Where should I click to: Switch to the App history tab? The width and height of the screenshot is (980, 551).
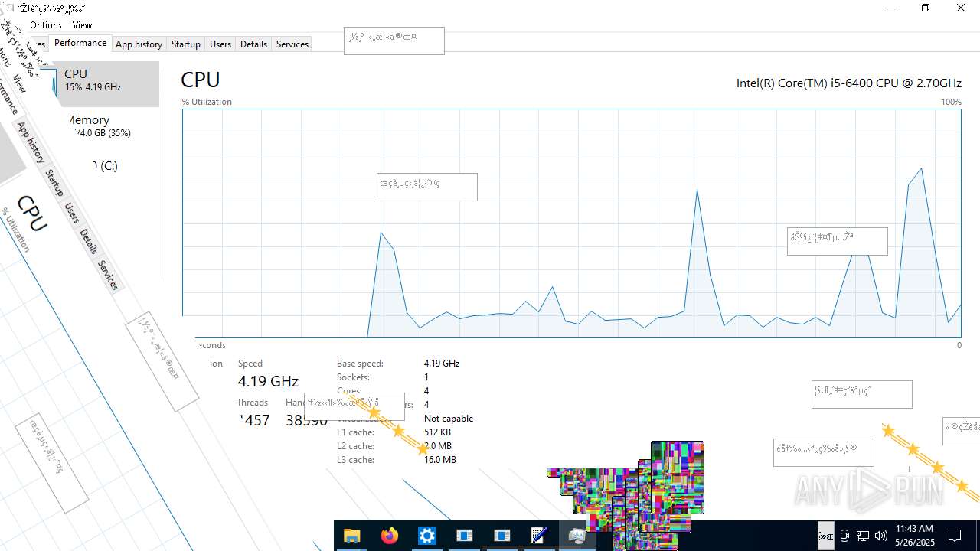pyautogui.click(x=139, y=44)
